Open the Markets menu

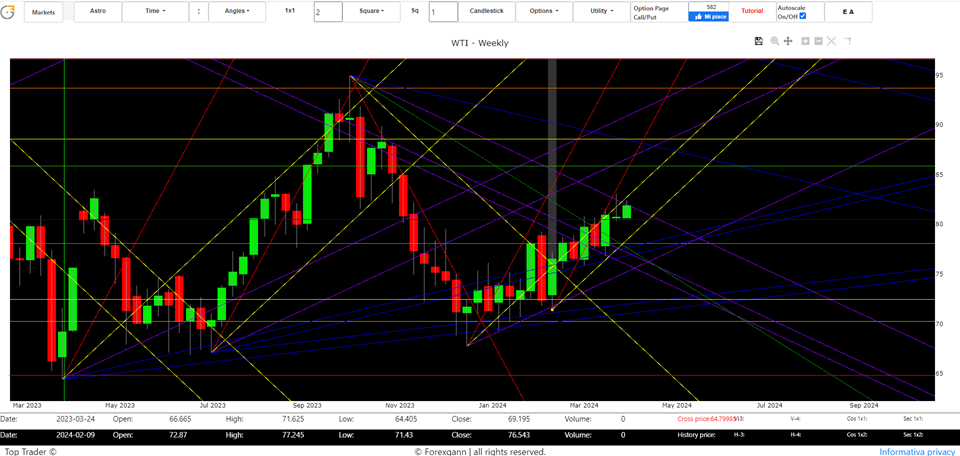coord(43,12)
